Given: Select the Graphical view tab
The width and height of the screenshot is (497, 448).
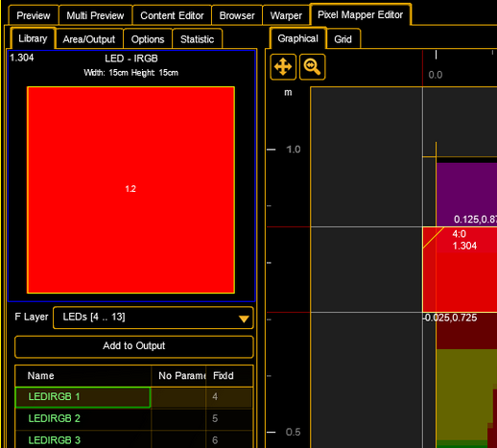Looking at the screenshot, I should [x=297, y=38].
